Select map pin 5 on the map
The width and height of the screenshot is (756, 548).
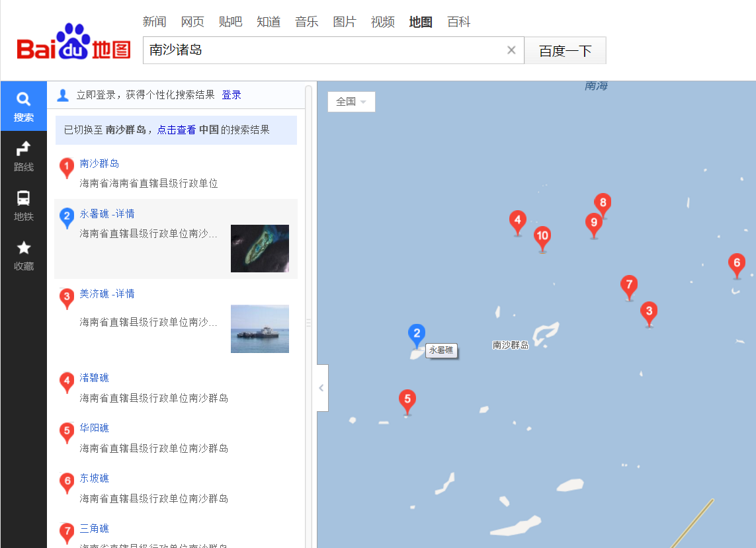(x=407, y=401)
